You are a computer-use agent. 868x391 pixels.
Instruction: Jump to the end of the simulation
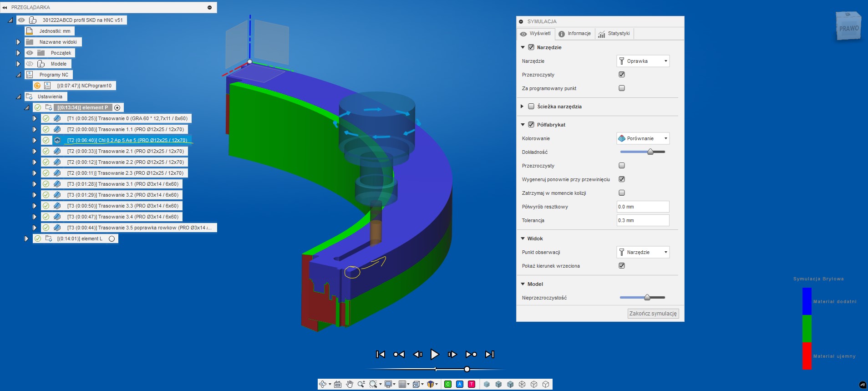pos(489,354)
